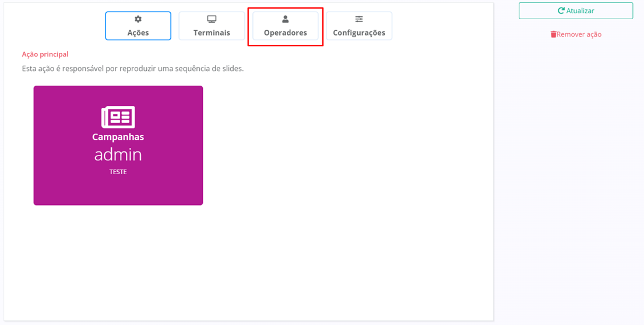Click the description text about slide sequence
The width and height of the screenshot is (644, 325).
[132, 68]
